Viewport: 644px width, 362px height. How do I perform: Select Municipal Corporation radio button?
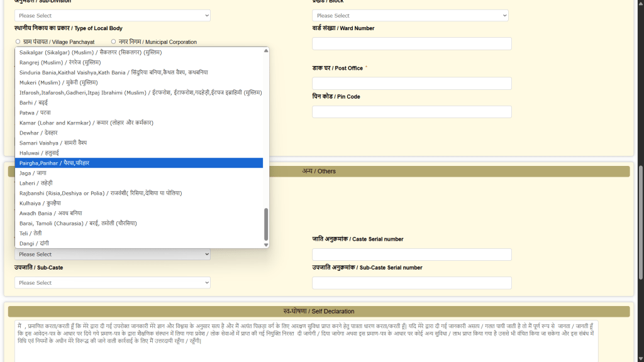[113, 41]
